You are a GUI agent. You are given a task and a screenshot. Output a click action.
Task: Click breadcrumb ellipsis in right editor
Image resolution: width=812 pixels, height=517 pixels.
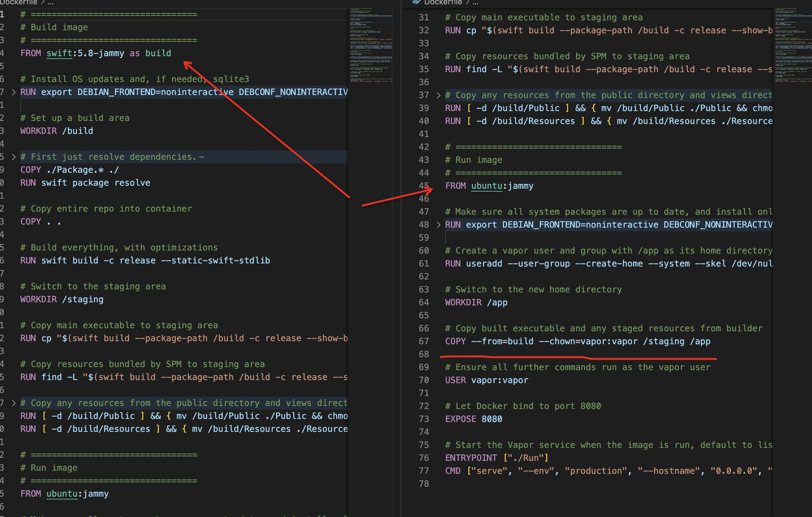(x=475, y=2)
